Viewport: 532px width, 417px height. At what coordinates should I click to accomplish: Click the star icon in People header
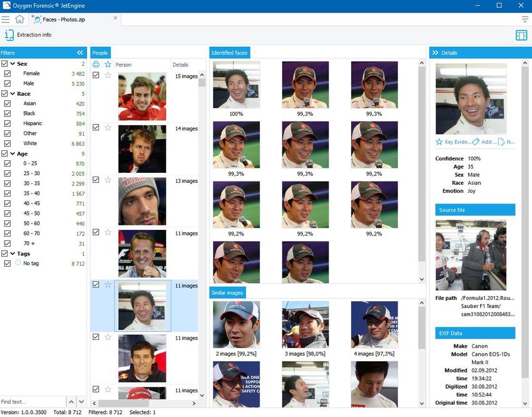click(x=108, y=64)
